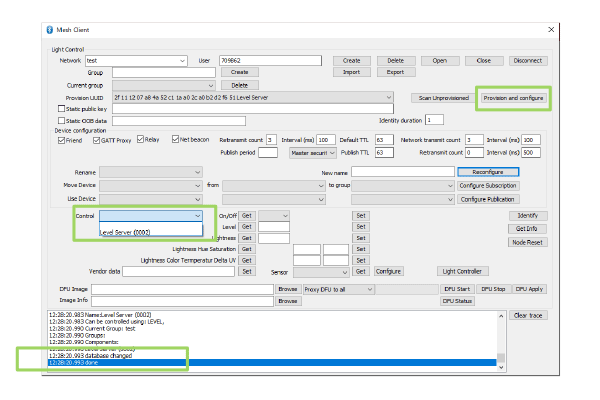Expand the Provision UUID dropdown

(x=253, y=98)
